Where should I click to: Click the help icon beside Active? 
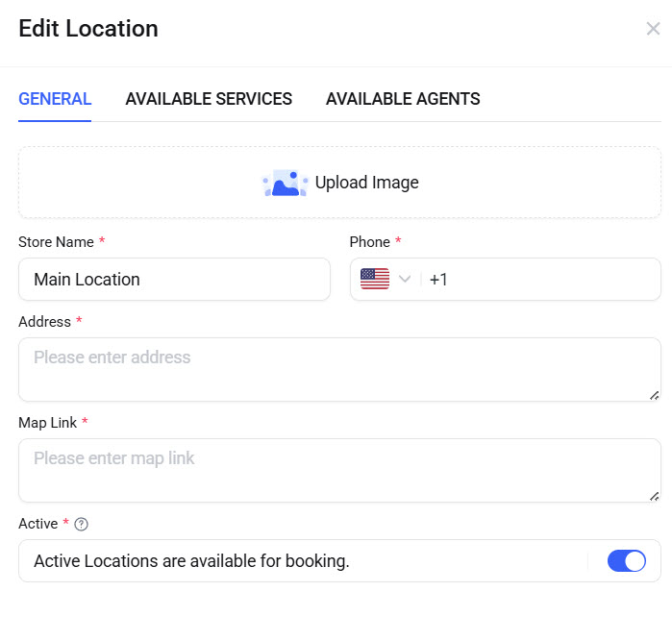click(82, 524)
